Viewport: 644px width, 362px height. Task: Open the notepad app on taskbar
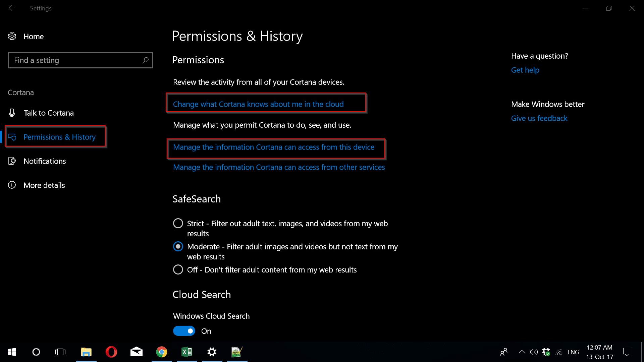point(237,352)
